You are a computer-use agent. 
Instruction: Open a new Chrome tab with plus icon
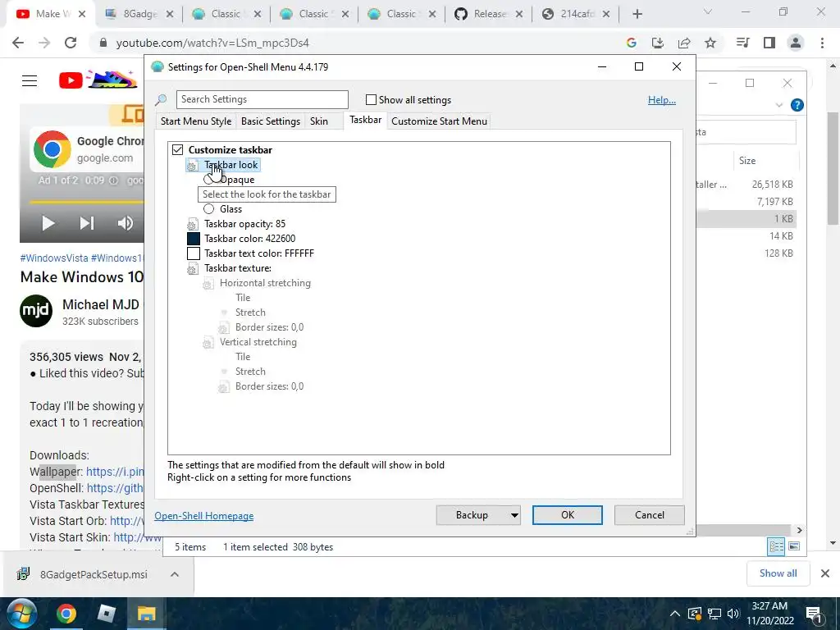637,15
